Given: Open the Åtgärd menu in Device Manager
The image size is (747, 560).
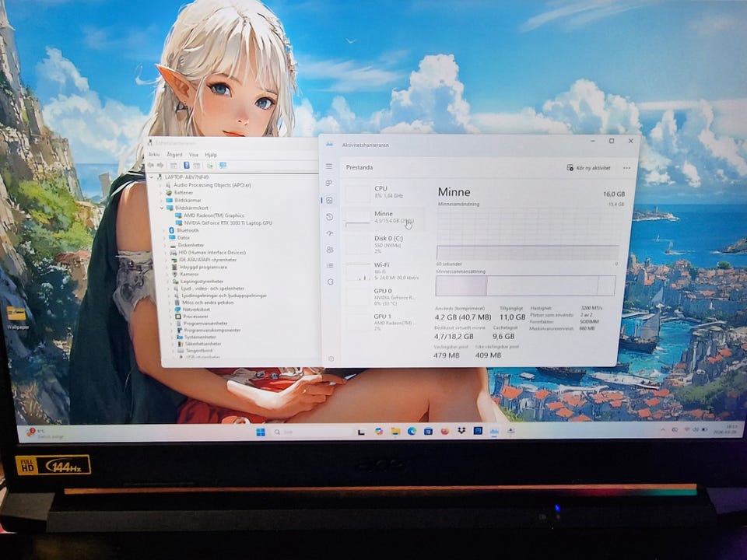Looking at the screenshot, I should (174, 154).
